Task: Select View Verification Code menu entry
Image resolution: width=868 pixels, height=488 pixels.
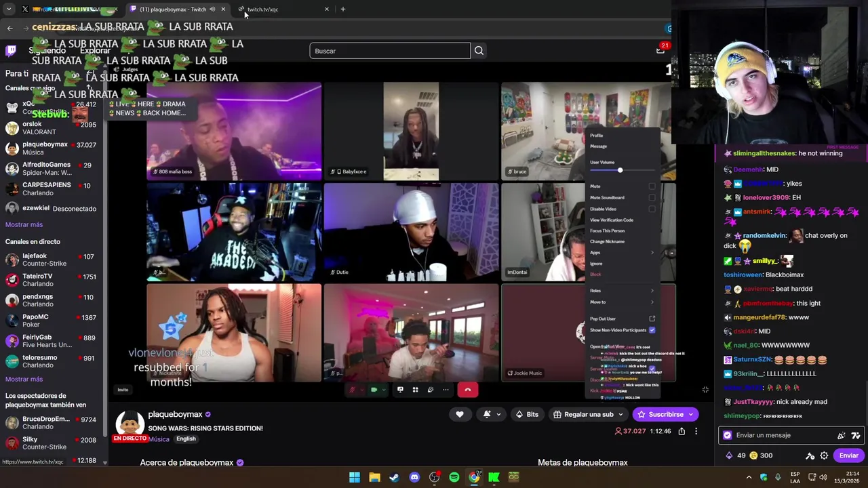Action: [612, 220]
